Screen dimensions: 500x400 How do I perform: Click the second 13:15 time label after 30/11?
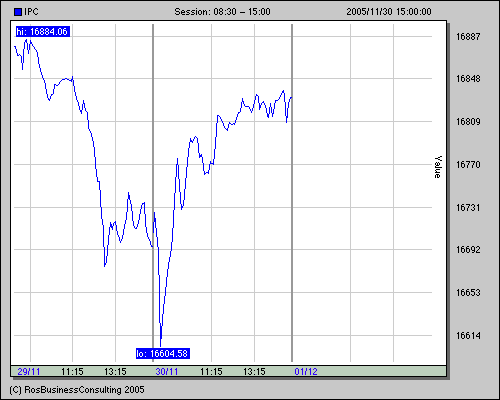(x=254, y=371)
